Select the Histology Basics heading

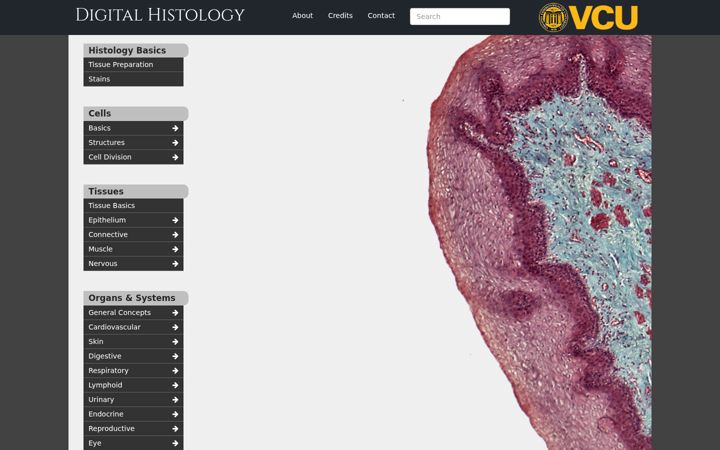(136, 51)
